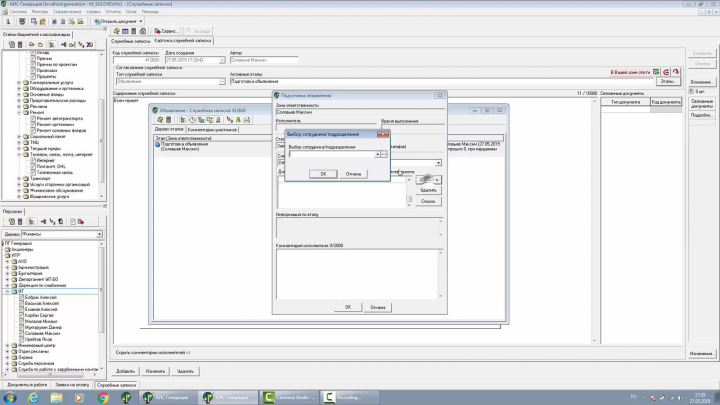Switch to the Документы в работе bottom tab

[x=27, y=385]
